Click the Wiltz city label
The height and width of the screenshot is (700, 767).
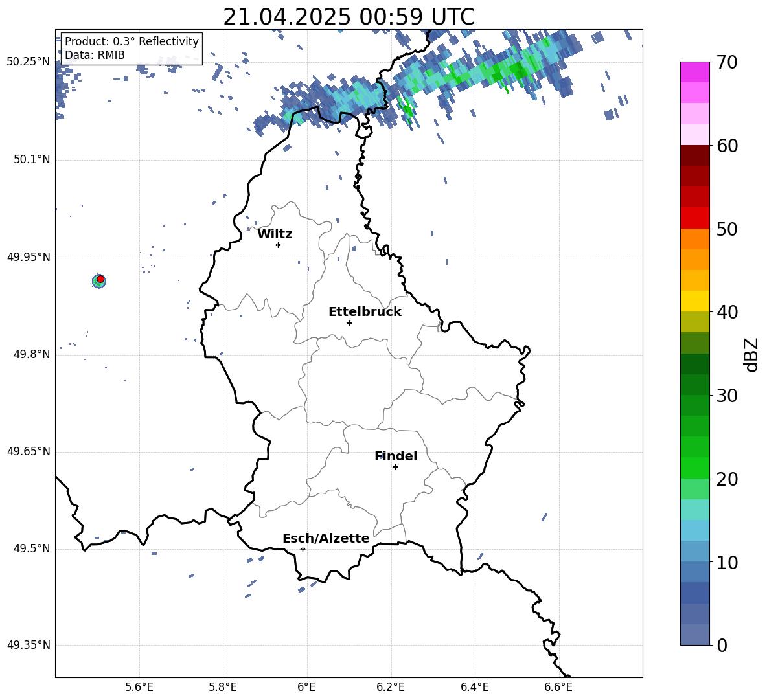[275, 234]
